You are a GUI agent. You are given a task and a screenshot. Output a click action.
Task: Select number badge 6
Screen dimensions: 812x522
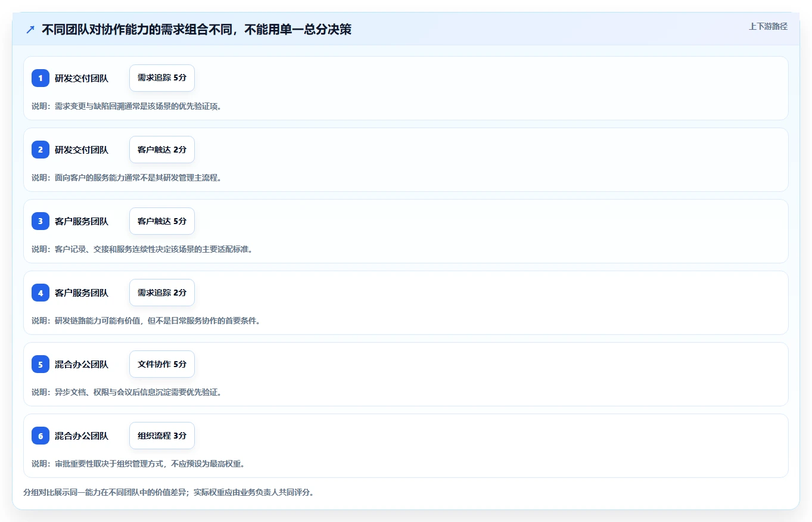coord(41,436)
